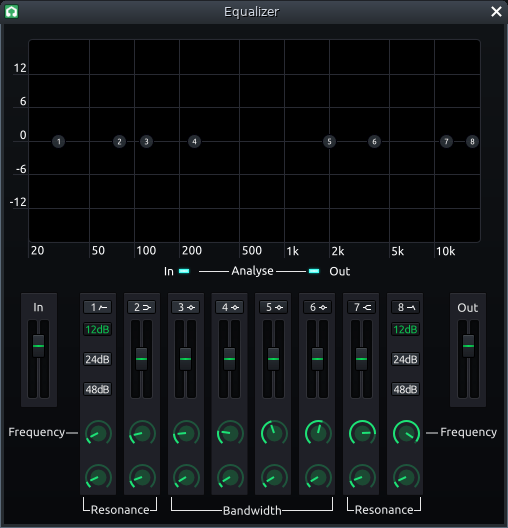Screen dimensions: 508x528
Task: Select band handle 5 on the graph
Action: tap(329, 141)
